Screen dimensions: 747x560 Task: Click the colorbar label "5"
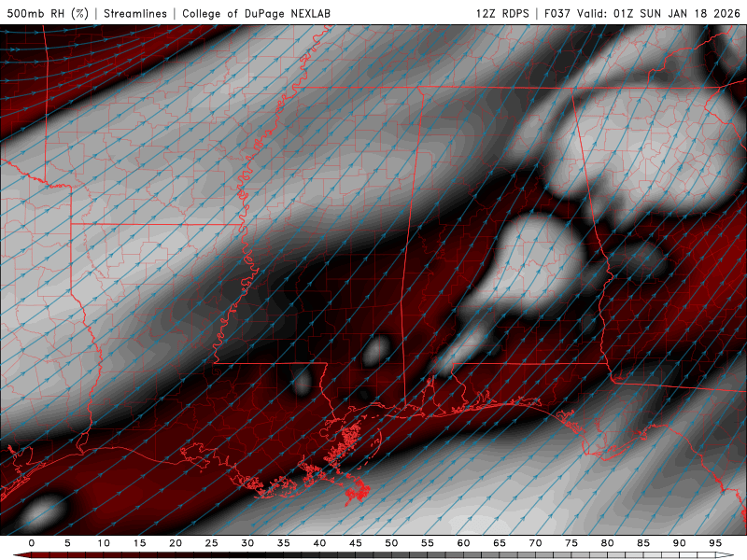click(67, 543)
